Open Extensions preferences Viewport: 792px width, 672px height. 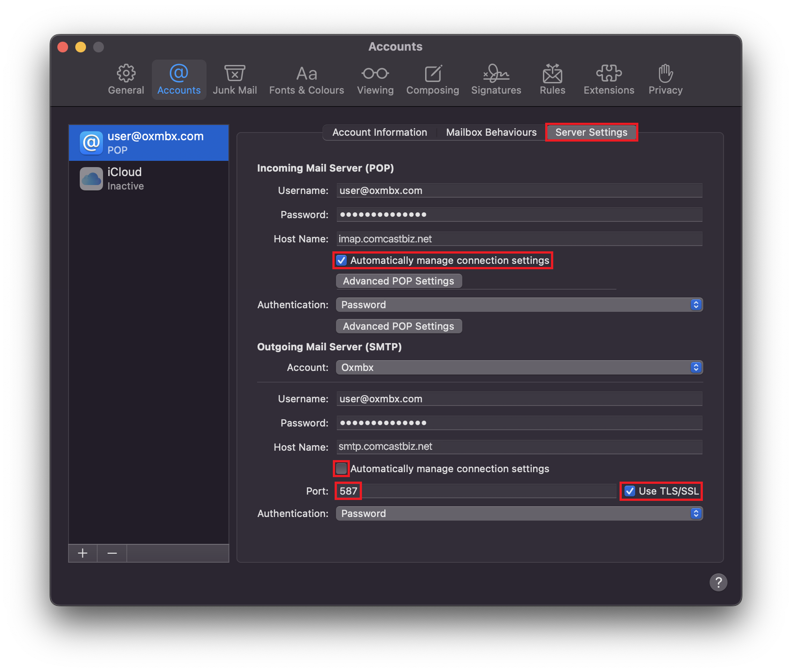coord(608,79)
